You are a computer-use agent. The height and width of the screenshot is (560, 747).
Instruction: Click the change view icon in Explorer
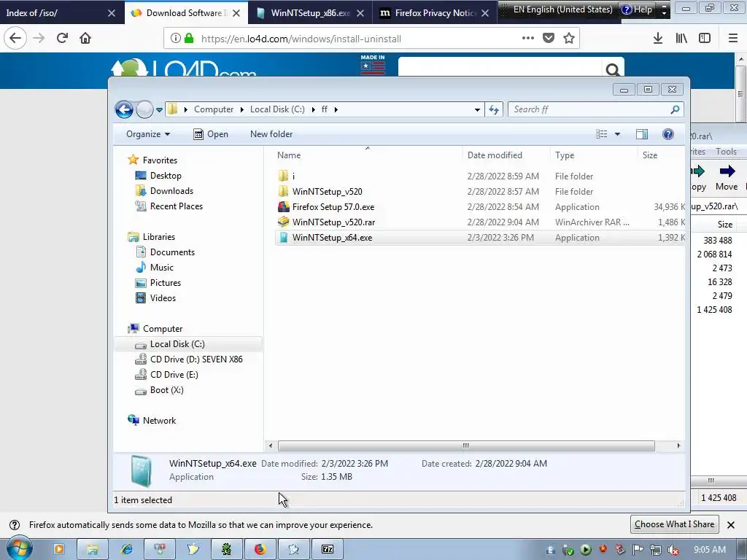602,134
